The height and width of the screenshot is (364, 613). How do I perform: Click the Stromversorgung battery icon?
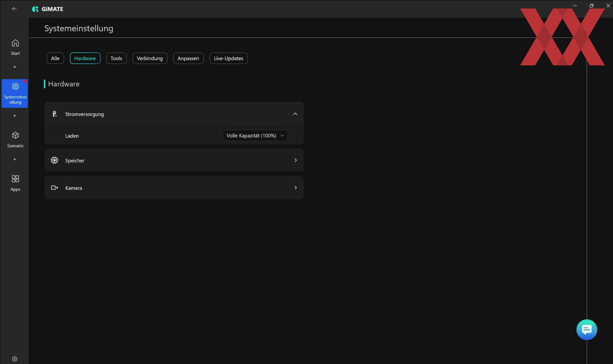pyautogui.click(x=55, y=114)
